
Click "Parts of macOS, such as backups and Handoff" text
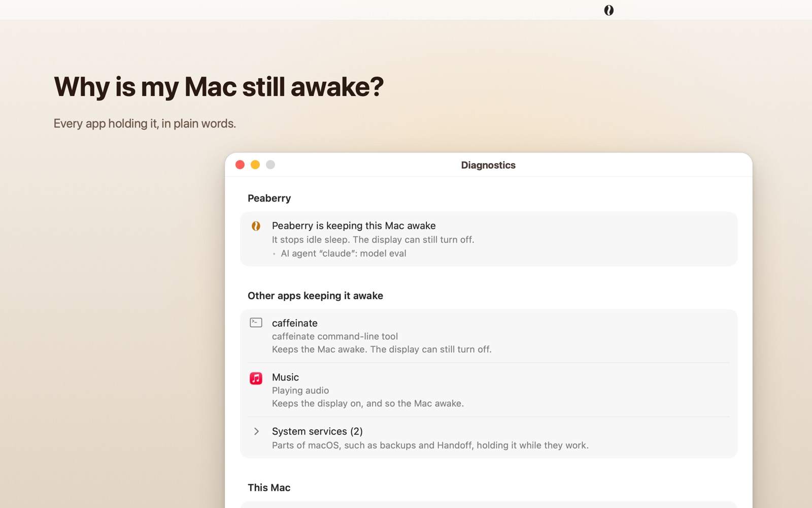tap(430, 446)
